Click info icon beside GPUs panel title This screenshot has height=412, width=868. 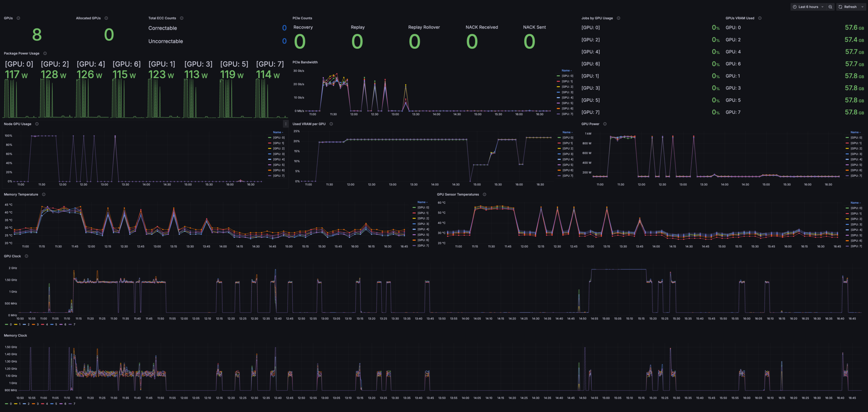click(x=18, y=18)
